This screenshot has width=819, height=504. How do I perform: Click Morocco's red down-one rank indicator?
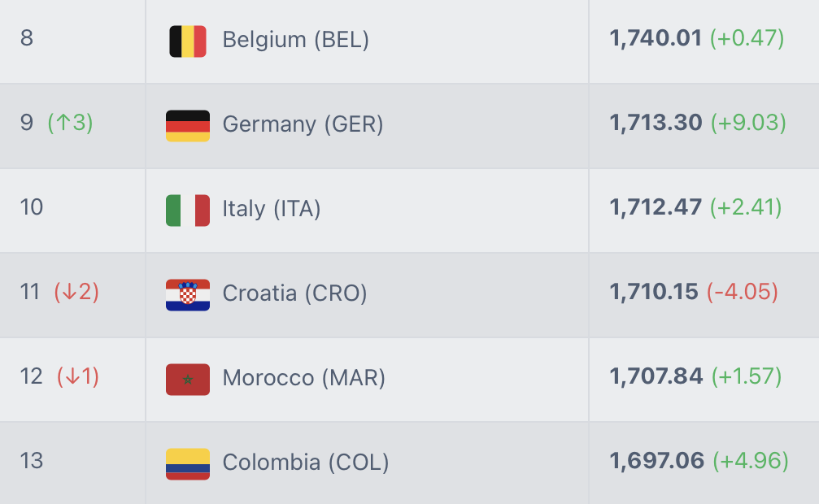click(78, 376)
